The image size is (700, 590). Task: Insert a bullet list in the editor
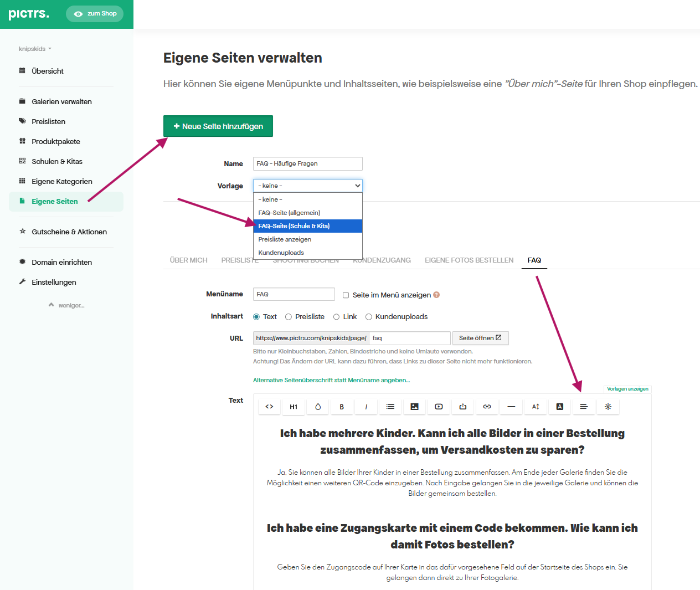click(x=390, y=407)
